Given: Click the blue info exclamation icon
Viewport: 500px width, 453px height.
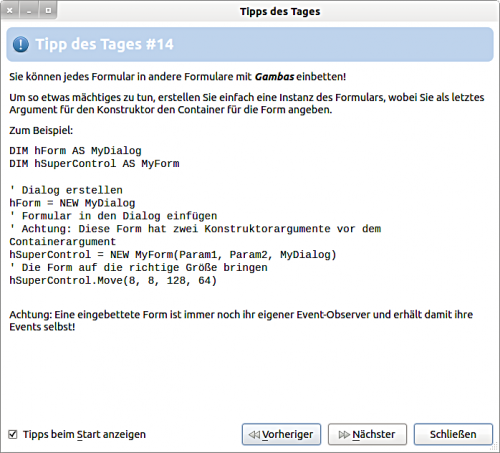Looking at the screenshot, I should 21,44.
